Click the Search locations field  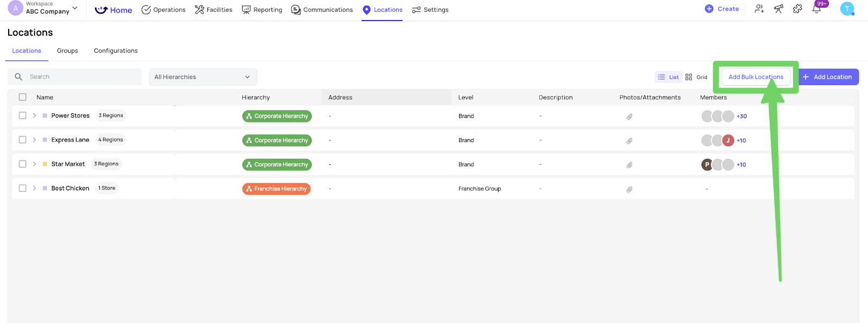click(x=81, y=77)
